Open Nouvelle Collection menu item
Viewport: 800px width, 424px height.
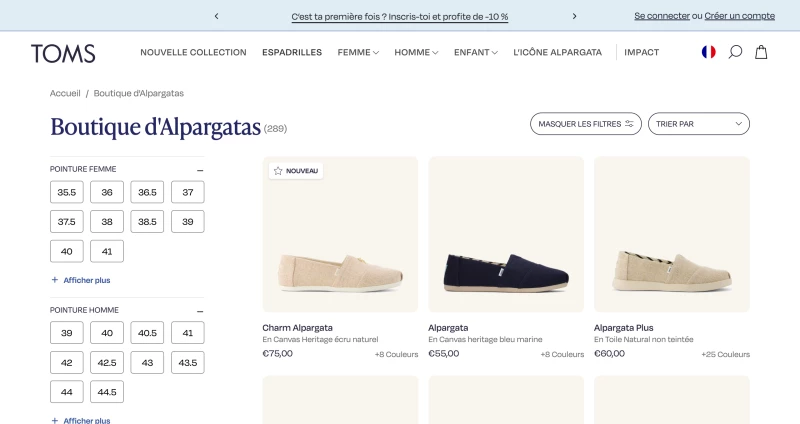pos(193,52)
